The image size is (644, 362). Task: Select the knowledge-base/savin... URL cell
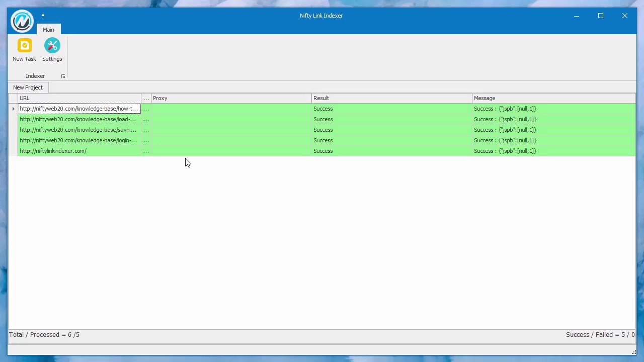point(79,130)
